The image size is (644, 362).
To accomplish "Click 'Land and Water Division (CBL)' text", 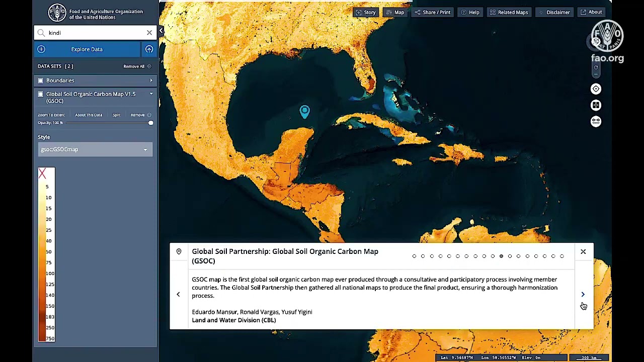I will click(x=234, y=320).
